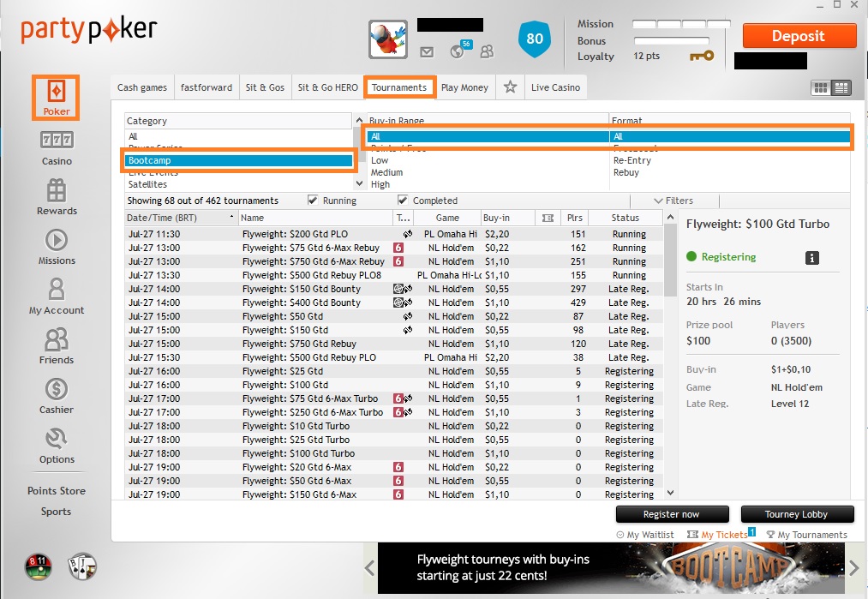Click the golden key loyalty icon
The width and height of the screenshot is (868, 599).
coord(702,56)
